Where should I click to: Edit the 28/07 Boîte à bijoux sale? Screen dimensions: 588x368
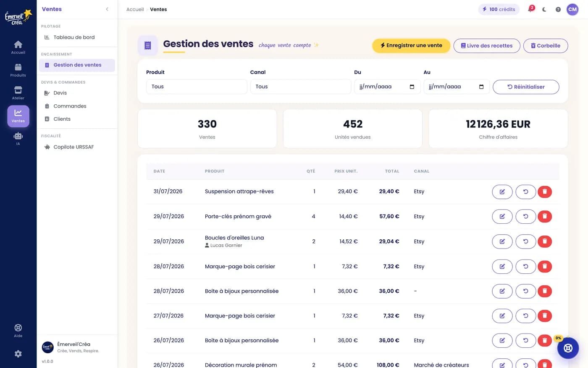point(502,291)
